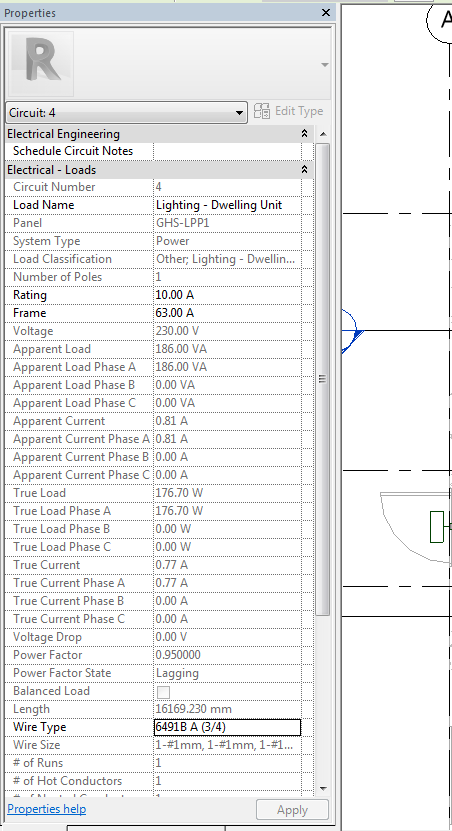Viewport: 452px width, 831px height.
Task: Click the # of Hot Conductors row label
Action: pos(67,782)
